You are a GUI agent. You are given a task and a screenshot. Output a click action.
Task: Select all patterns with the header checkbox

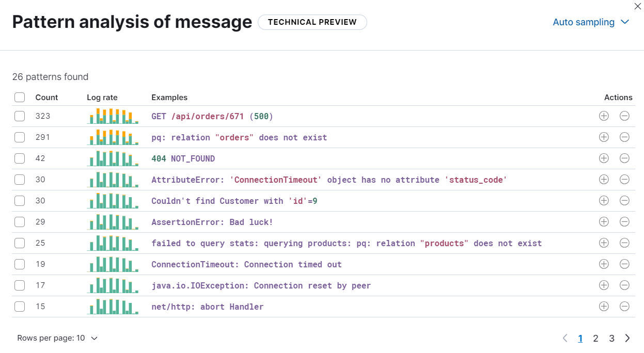[x=19, y=97]
